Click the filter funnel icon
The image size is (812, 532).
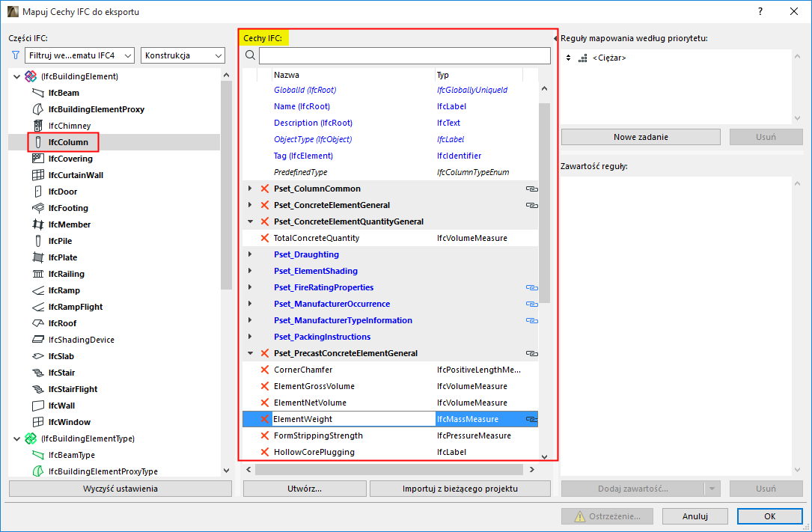click(x=16, y=55)
